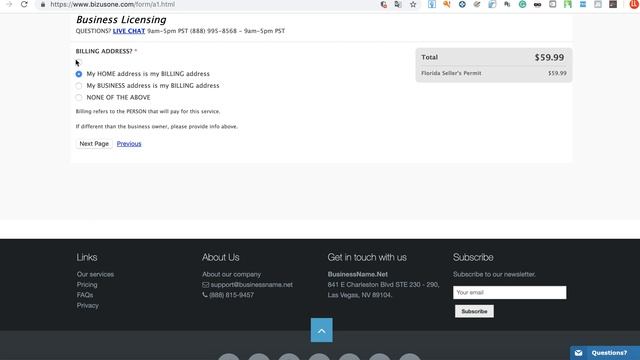
Task: Select BUSINESS address as BILLING address
Action: (79, 86)
